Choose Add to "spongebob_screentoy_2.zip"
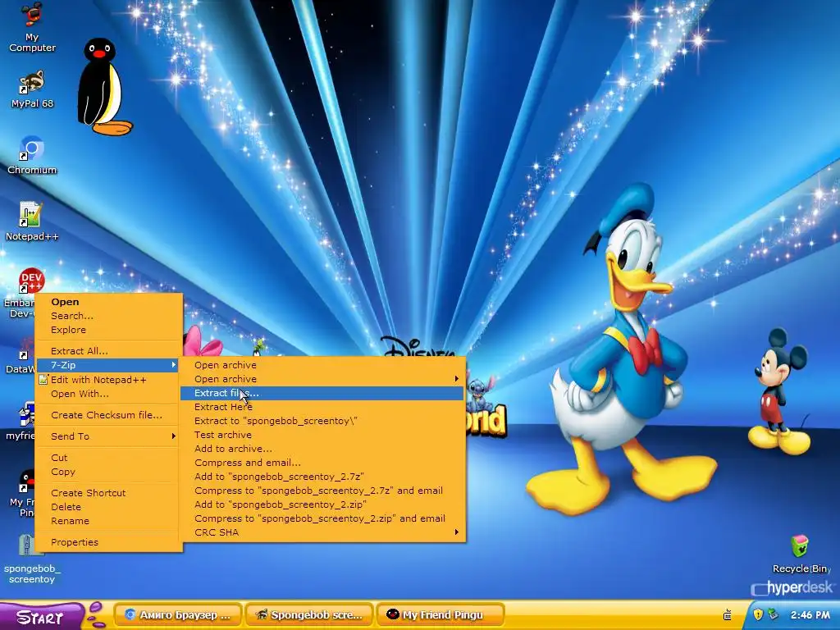Viewport: 840px width, 630px height. (322, 504)
